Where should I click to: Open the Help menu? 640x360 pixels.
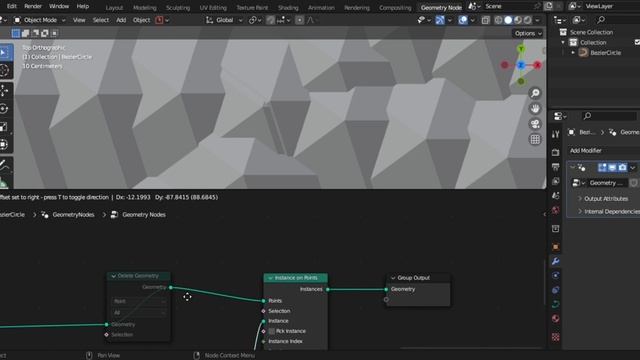click(x=83, y=6)
